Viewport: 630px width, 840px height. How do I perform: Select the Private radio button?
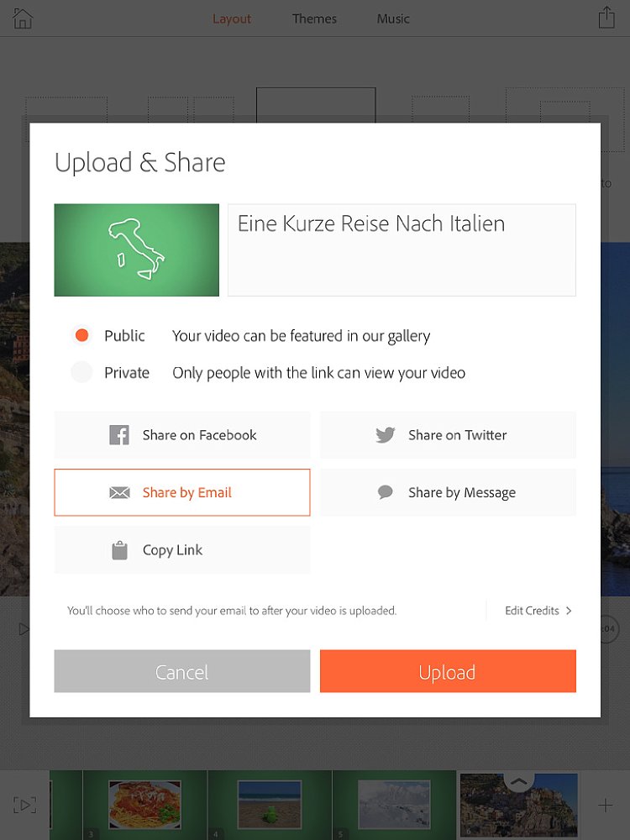coord(82,372)
